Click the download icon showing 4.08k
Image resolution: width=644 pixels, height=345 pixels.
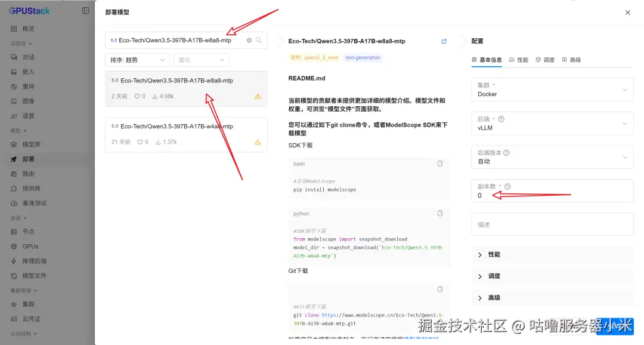[155, 96]
